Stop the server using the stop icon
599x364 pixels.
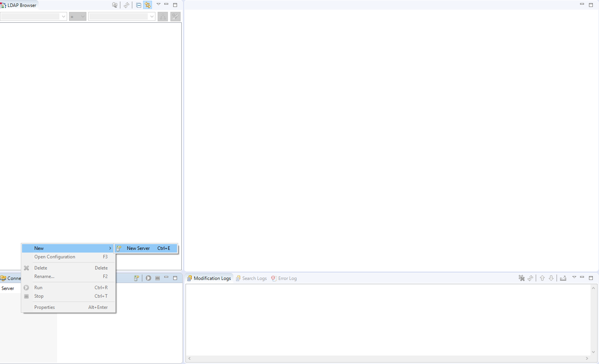click(x=157, y=278)
